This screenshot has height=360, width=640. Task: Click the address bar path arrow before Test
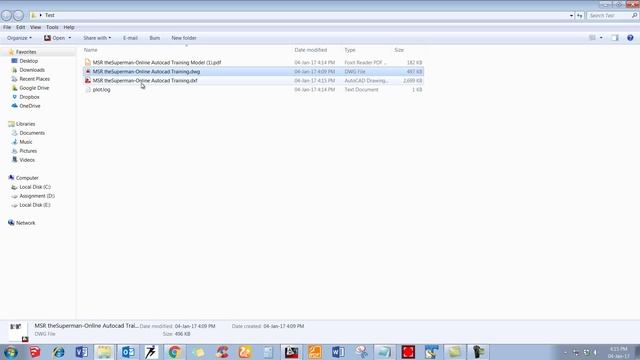pyautogui.click(x=40, y=16)
